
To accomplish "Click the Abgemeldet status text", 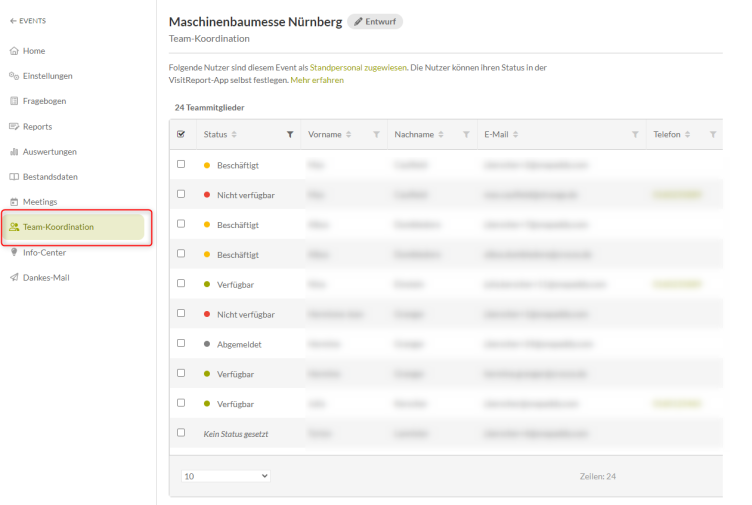I will tap(239, 344).
